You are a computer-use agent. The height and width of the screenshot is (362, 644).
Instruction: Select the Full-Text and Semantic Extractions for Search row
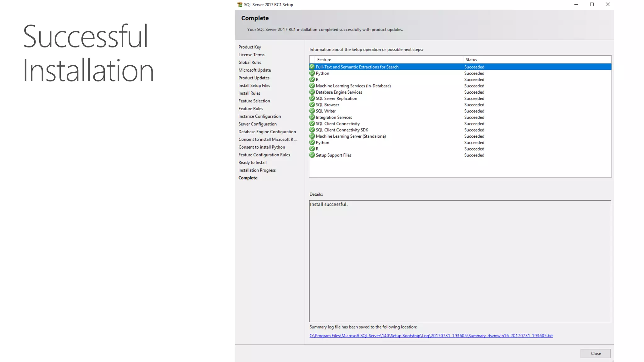[460, 67]
